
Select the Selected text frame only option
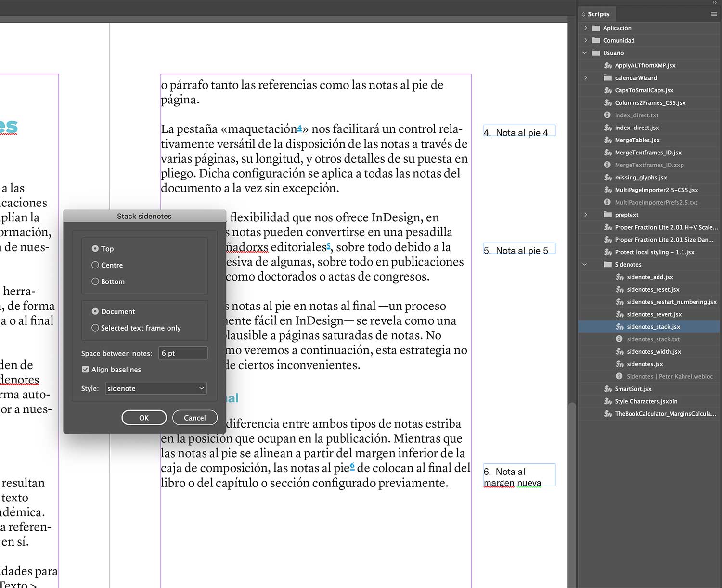(95, 328)
